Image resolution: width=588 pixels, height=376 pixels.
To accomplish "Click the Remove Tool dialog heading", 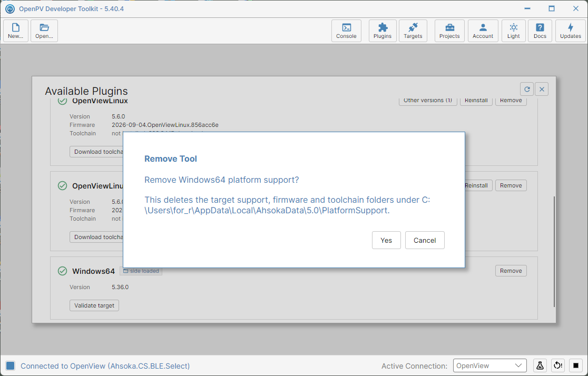I will click(x=171, y=159).
